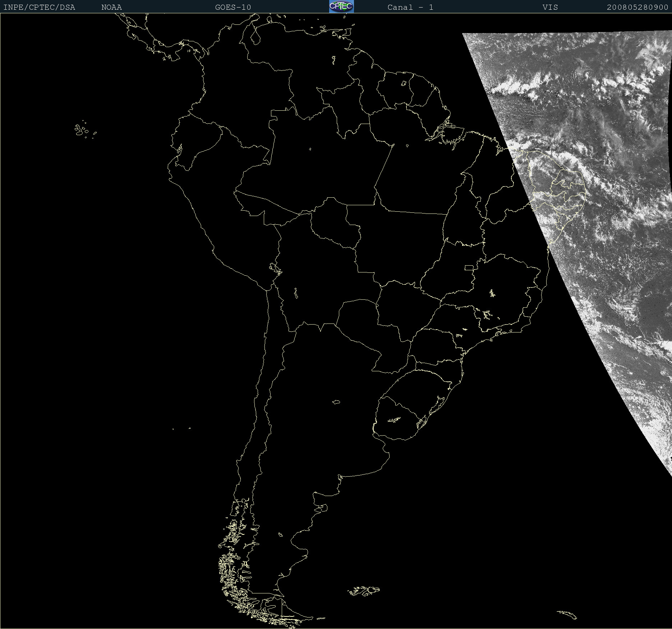
Task: Select the GOES-10 satellite label
Action: (233, 7)
